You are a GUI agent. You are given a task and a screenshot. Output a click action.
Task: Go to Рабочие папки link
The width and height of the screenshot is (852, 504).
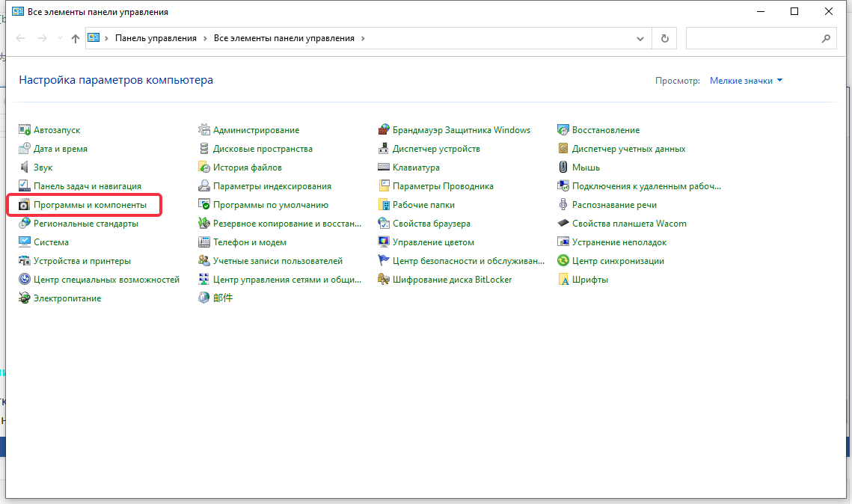(x=423, y=205)
